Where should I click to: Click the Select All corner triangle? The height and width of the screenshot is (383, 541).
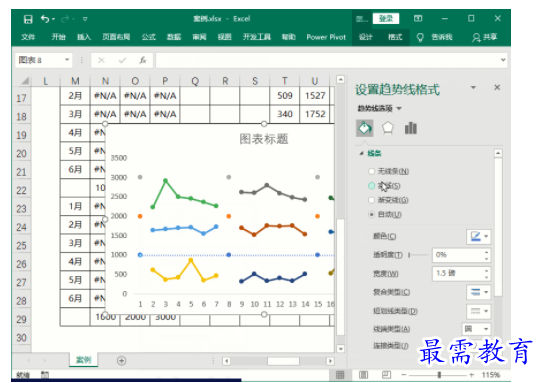(24, 81)
